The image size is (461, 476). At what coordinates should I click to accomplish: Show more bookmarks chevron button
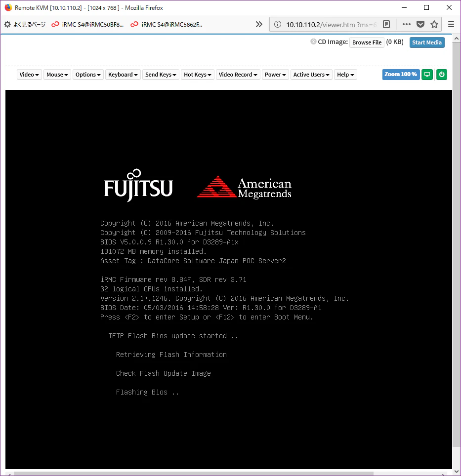(x=259, y=24)
